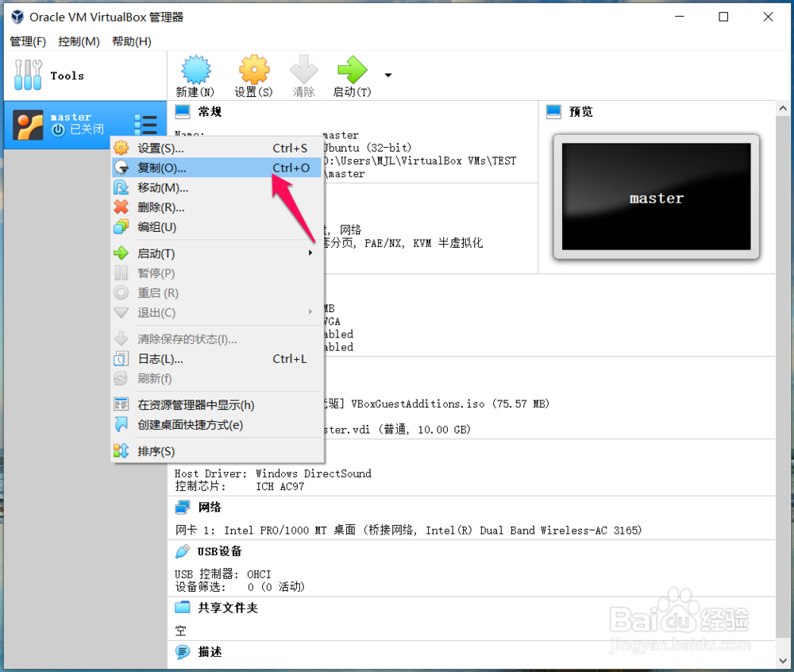Click the monitor icon beside 预览
Image resolution: width=794 pixels, height=672 pixels.
(554, 111)
